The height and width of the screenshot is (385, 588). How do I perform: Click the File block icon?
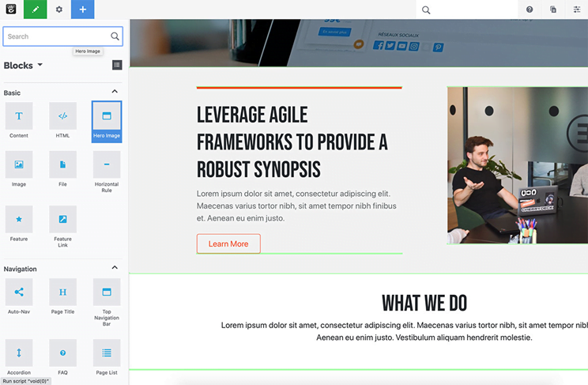(62, 164)
